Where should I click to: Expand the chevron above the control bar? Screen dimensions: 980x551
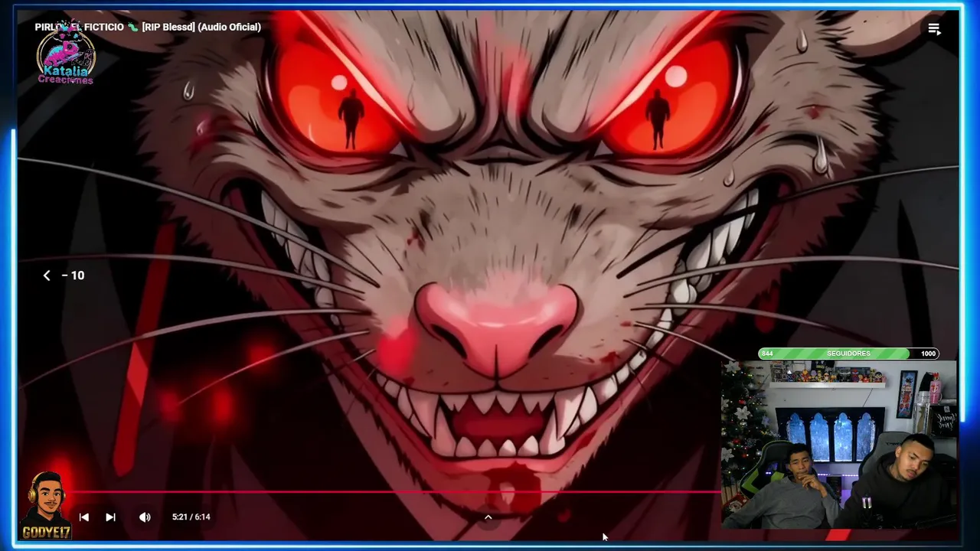[488, 517]
